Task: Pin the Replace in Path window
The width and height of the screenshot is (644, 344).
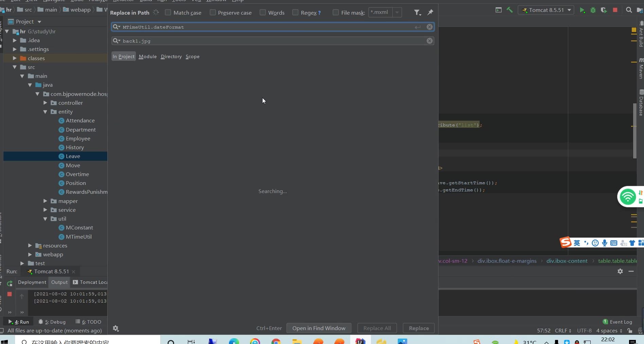Action: [430, 12]
